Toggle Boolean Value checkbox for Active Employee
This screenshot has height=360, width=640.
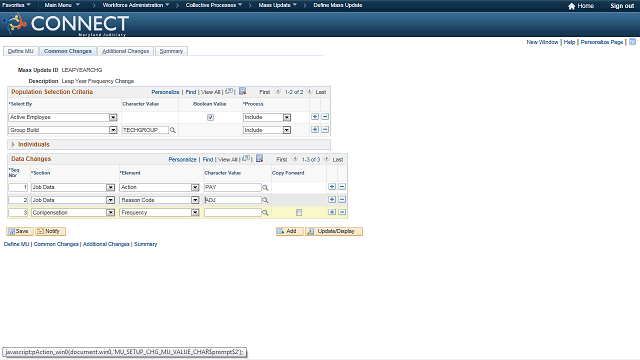[x=210, y=118]
